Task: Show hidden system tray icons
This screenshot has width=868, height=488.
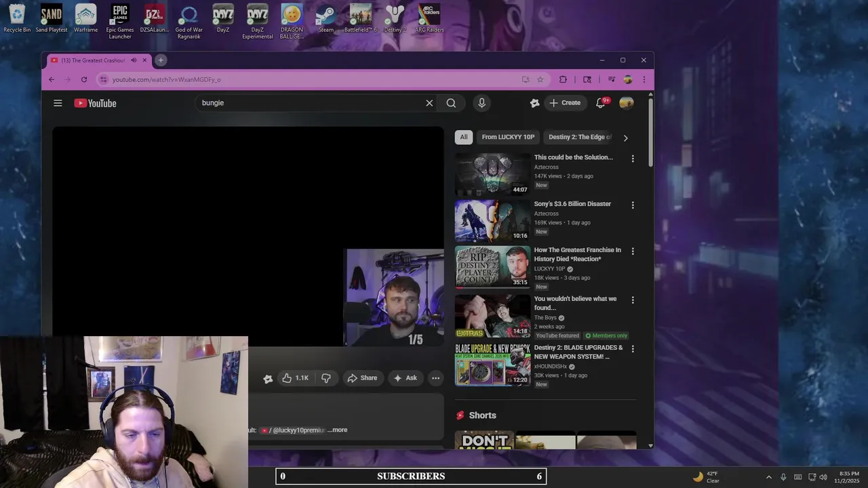Action: (768, 477)
